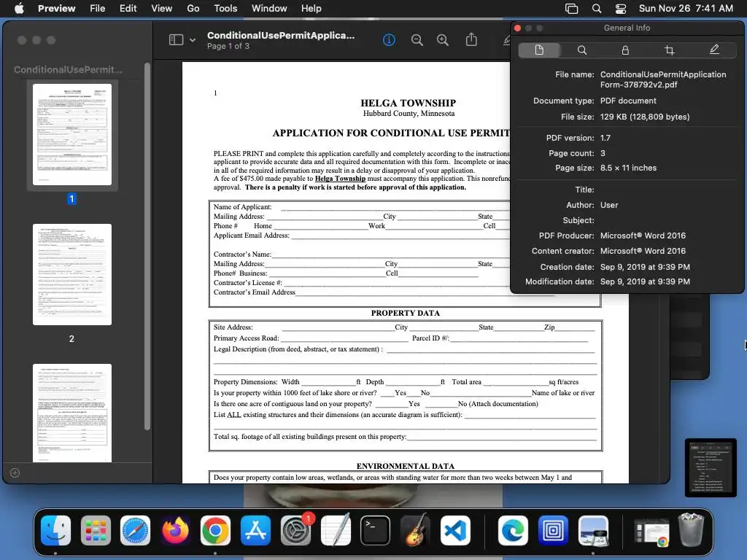Click the document title ConditionalUsePermitApplica...
Screen dimensions: 747x560
coord(281,35)
